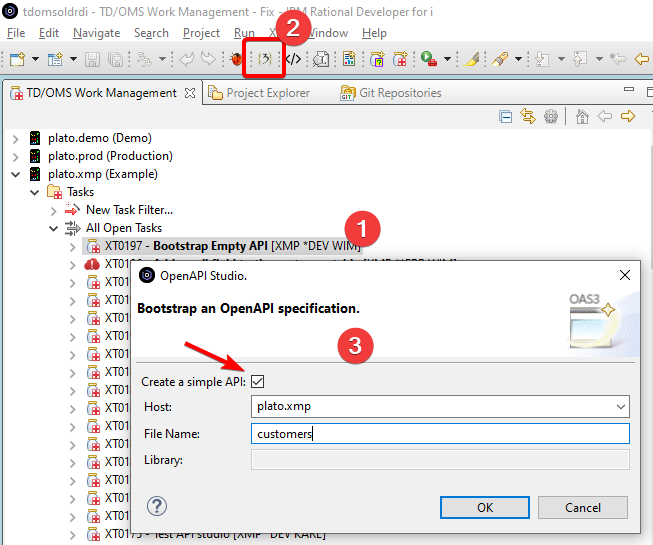
Task: Open the File menu
Action: point(16,33)
